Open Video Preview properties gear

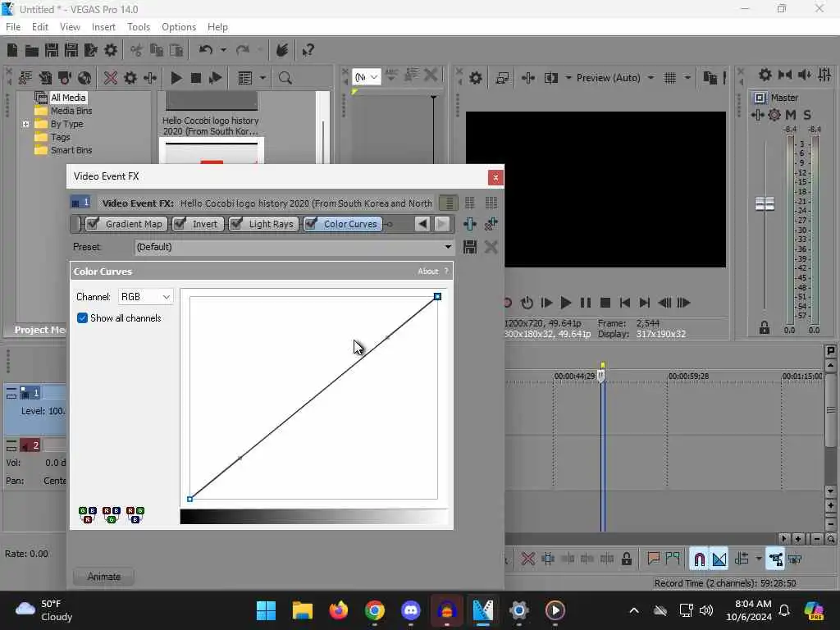[x=475, y=78]
